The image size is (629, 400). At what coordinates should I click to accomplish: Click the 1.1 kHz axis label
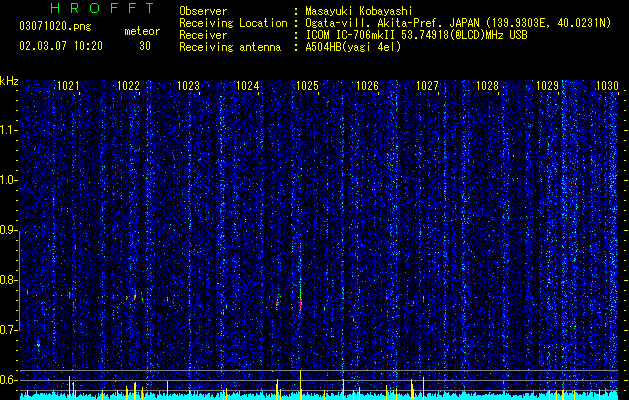pyautogui.click(x=9, y=130)
